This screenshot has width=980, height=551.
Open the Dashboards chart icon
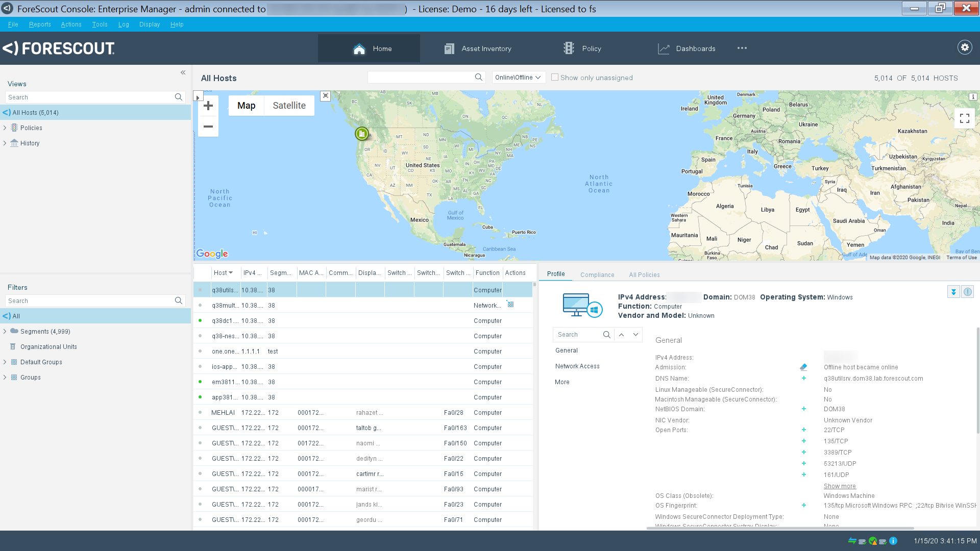click(664, 48)
